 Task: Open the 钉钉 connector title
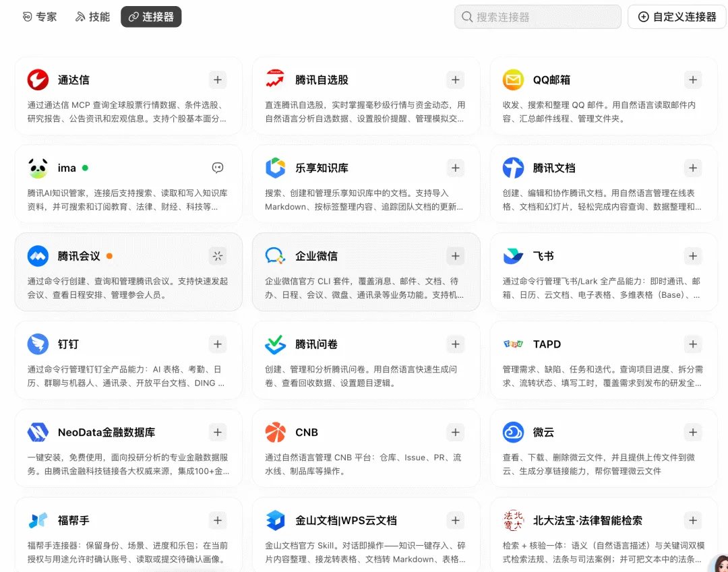tap(68, 344)
